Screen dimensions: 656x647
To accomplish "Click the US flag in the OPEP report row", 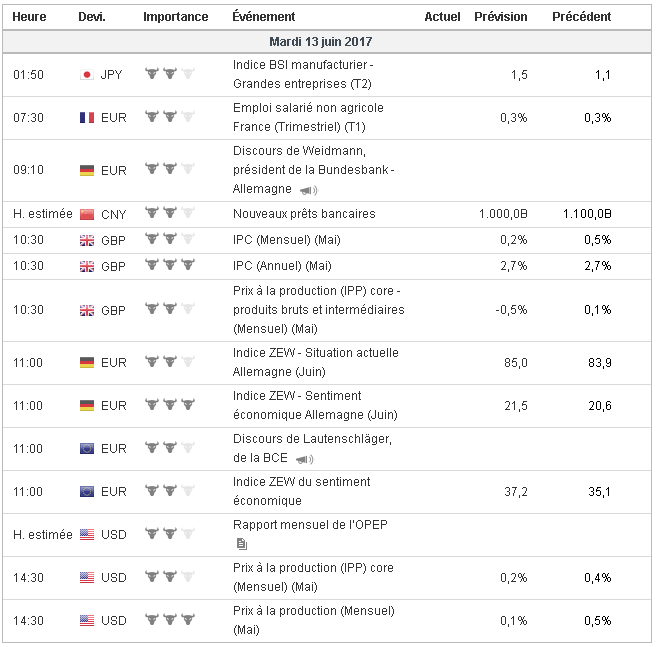I will (87, 534).
